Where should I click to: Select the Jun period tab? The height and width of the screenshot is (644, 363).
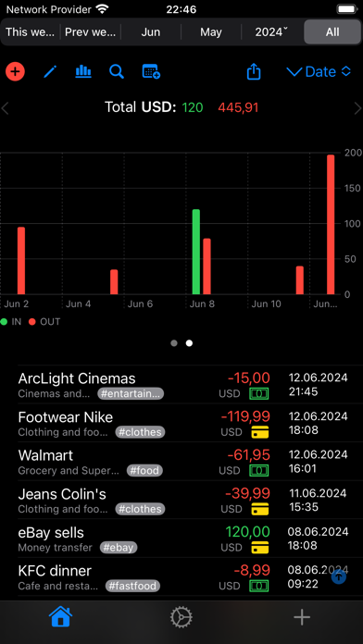151,32
